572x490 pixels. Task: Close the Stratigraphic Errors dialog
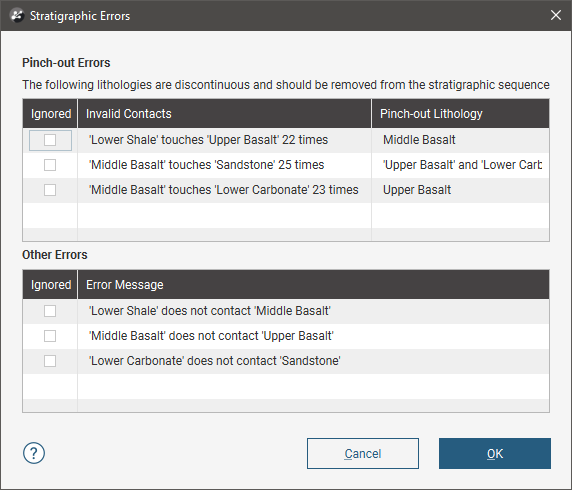556,15
